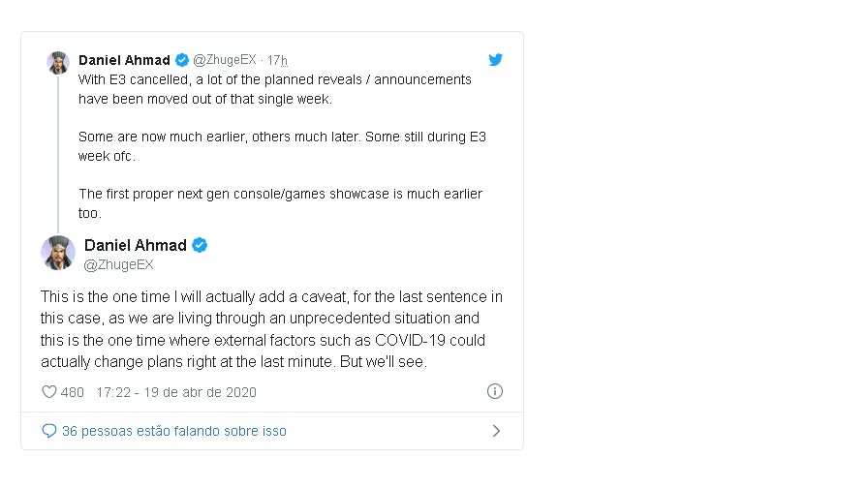Click the thread connector line between tweets
The image size is (868, 488).
coord(58,154)
